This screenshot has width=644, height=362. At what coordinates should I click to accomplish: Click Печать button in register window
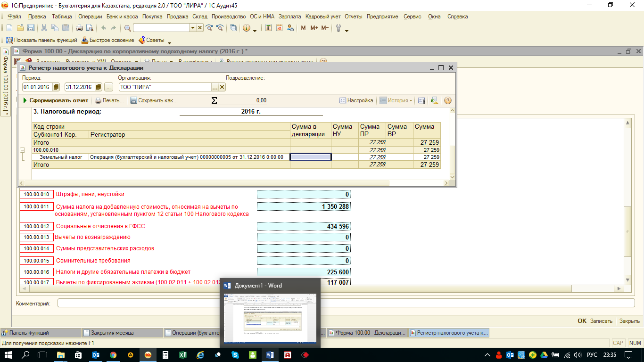coord(109,100)
